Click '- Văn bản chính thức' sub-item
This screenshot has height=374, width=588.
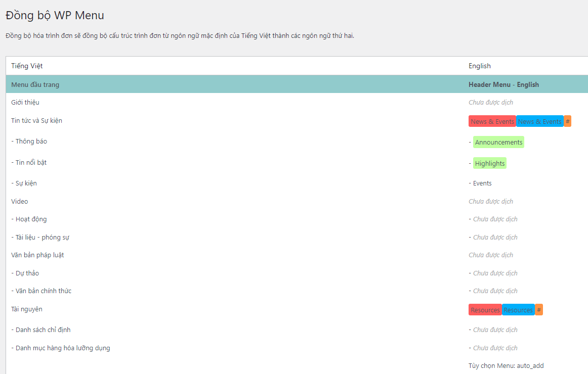click(x=41, y=291)
